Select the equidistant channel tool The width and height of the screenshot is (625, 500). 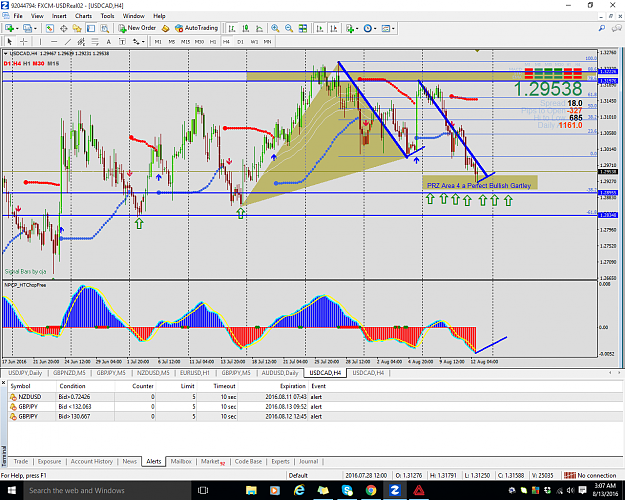tap(81, 41)
